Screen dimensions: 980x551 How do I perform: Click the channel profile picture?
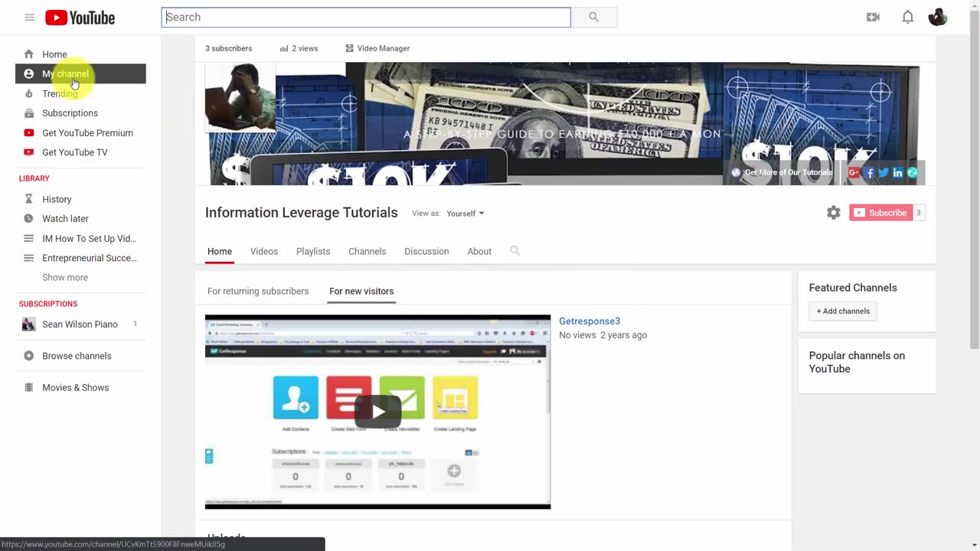[x=240, y=97]
